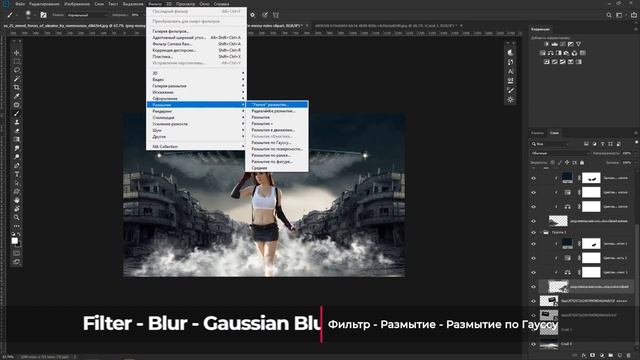This screenshot has height=360, width=640.
Task: Open the Nik Collection submenu
Action: pyautogui.click(x=197, y=147)
